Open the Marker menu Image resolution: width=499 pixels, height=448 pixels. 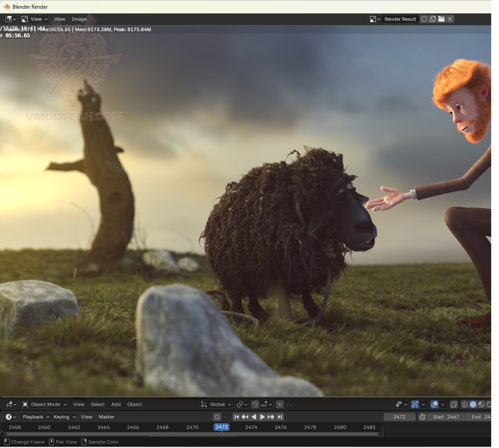(106, 416)
